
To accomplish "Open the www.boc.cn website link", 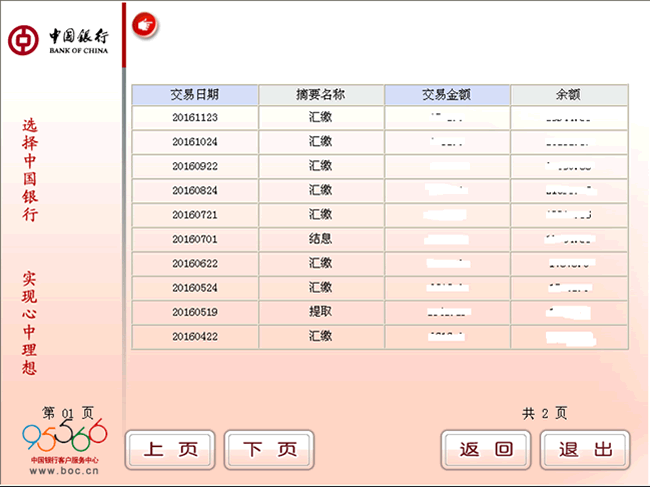I will tap(63, 470).
